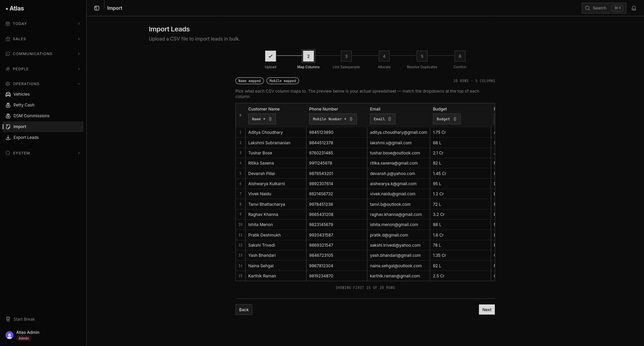Select step 2 Map Columns
644x346 pixels.
click(x=308, y=56)
